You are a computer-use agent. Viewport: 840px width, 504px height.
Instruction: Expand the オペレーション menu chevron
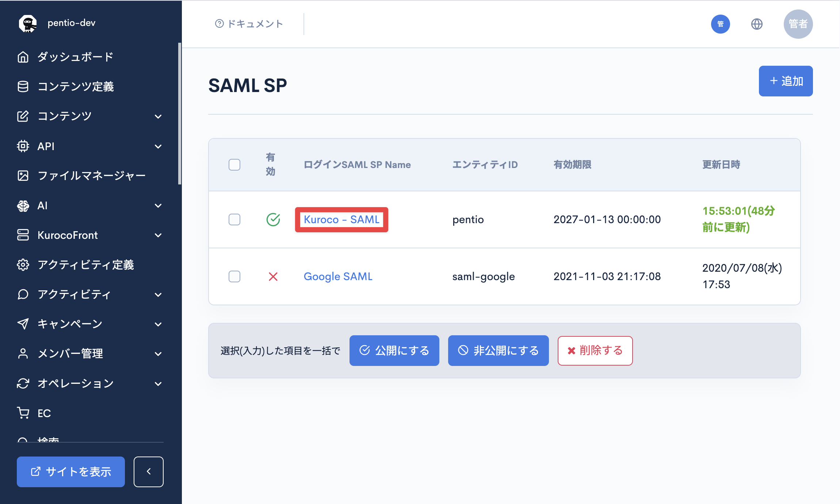point(158,384)
